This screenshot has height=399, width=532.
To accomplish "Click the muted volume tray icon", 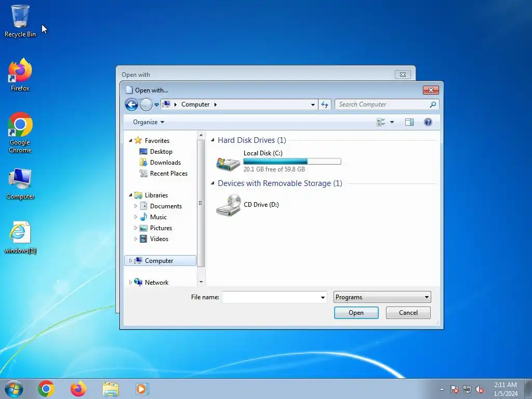I will pos(480,389).
